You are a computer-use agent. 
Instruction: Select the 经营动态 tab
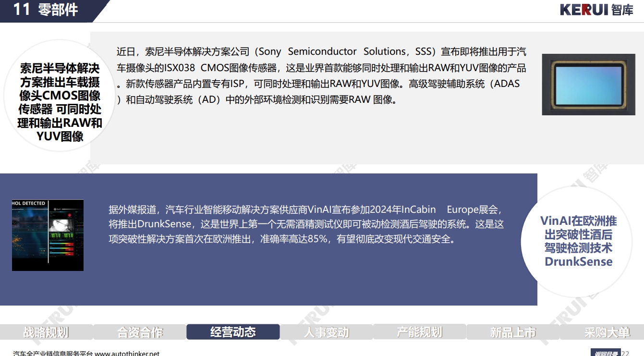(233, 332)
